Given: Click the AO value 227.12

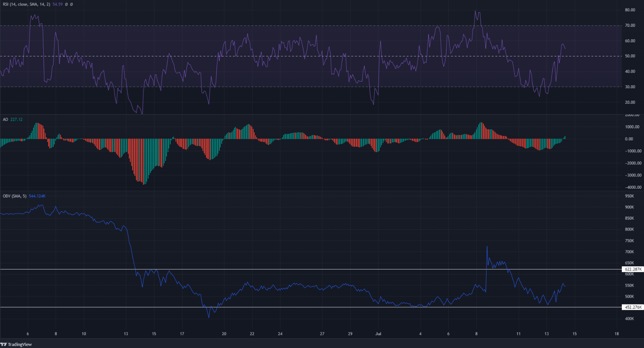Looking at the screenshot, I should point(16,119).
